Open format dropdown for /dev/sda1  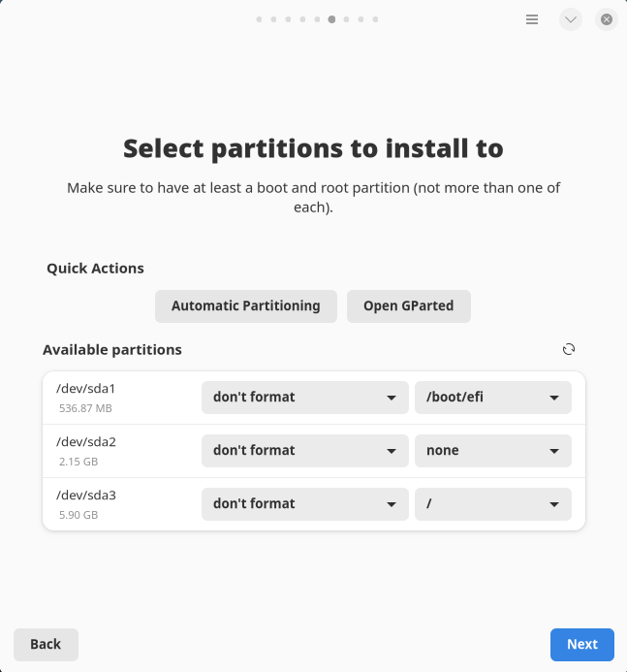coord(304,398)
